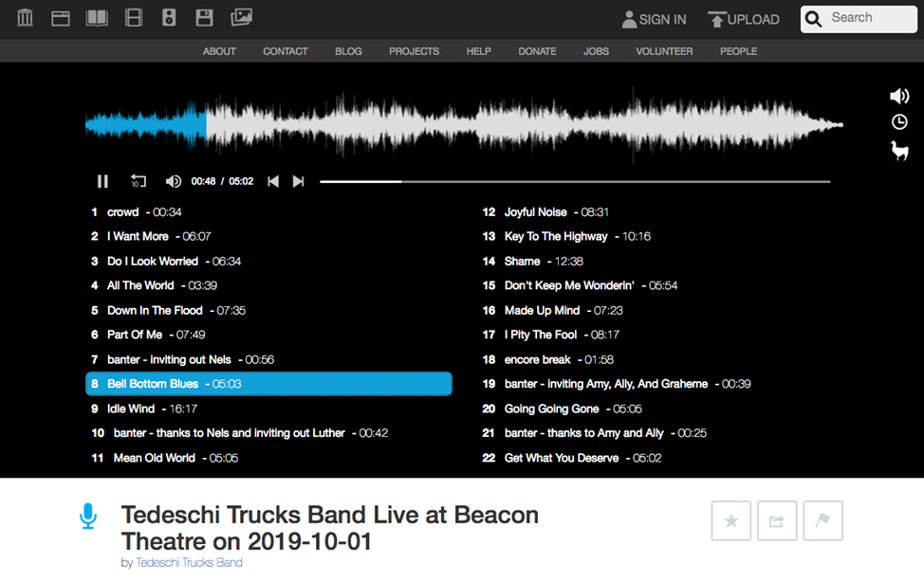924x582 pixels.
Task: Play track 15 Don't Keep Me Wonderin'
Action: pyautogui.click(x=580, y=285)
